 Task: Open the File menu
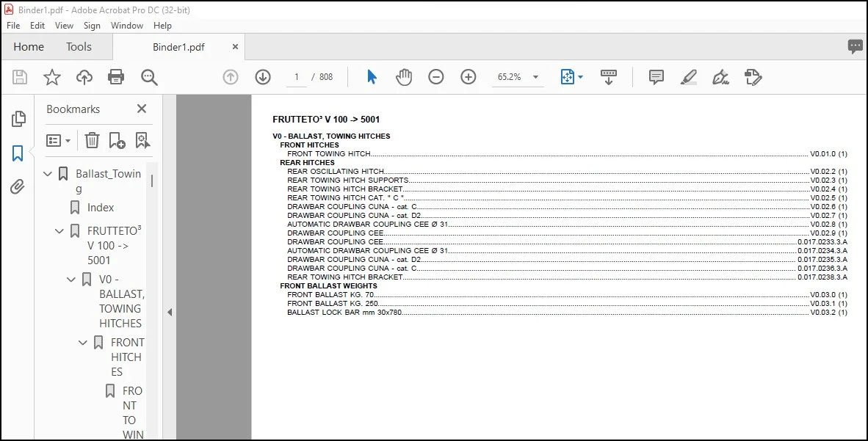pos(13,26)
